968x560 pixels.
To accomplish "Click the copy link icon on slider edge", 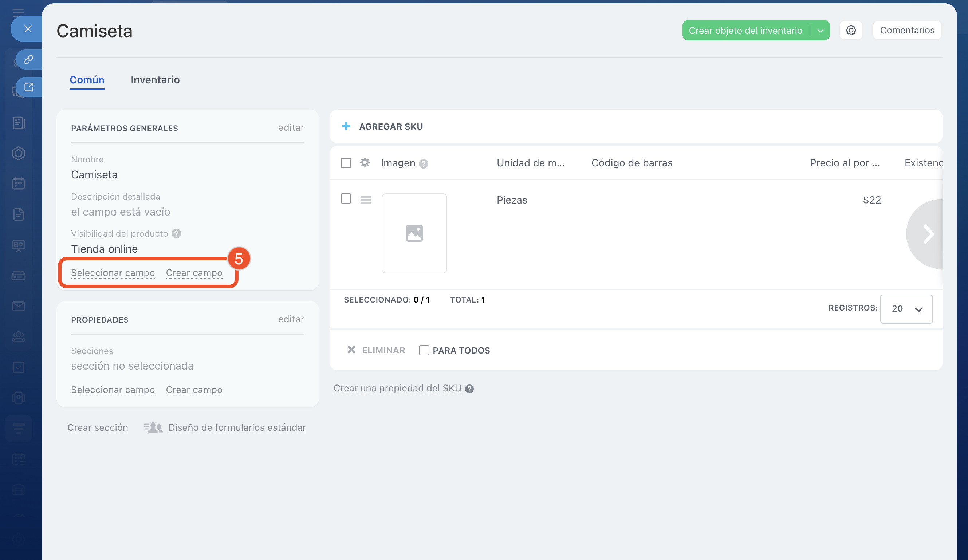I will pyautogui.click(x=29, y=60).
